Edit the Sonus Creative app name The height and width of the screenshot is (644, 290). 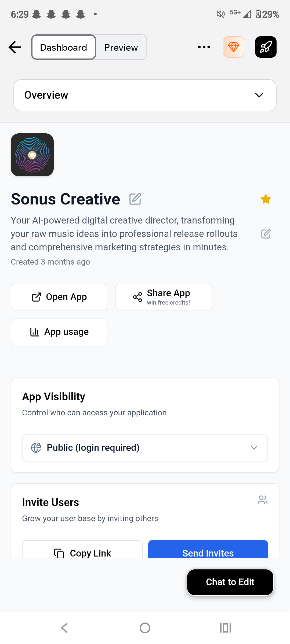135,199
